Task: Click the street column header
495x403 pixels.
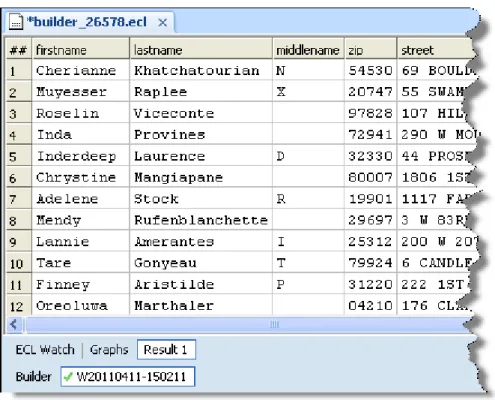Action: point(435,50)
